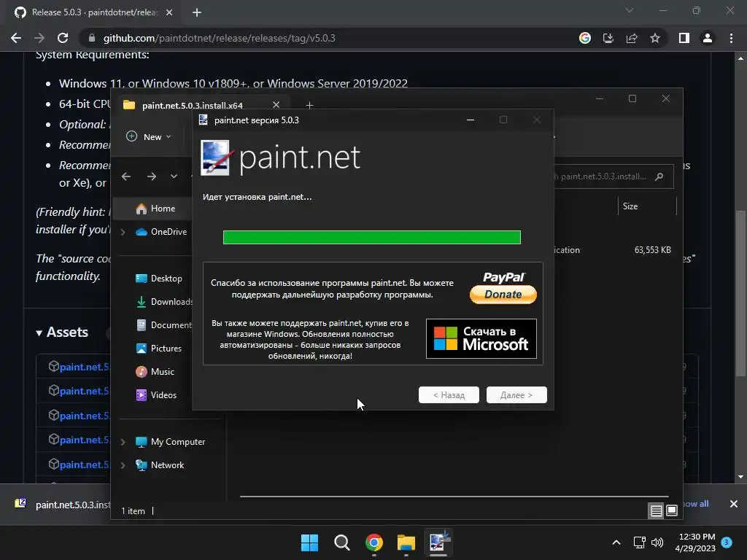The height and width of the screenshot is (560, 747).
Task: Open Chrome profile icon
Action: click(708, 38)
